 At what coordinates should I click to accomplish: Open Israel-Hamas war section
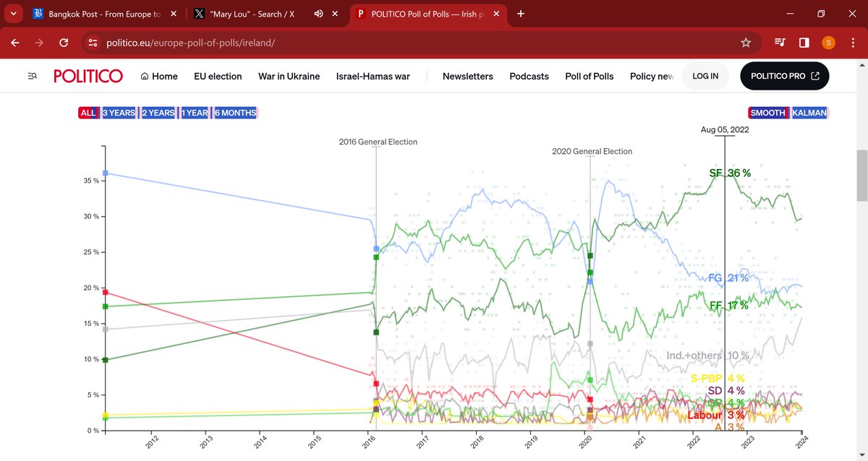pos(373,76)
